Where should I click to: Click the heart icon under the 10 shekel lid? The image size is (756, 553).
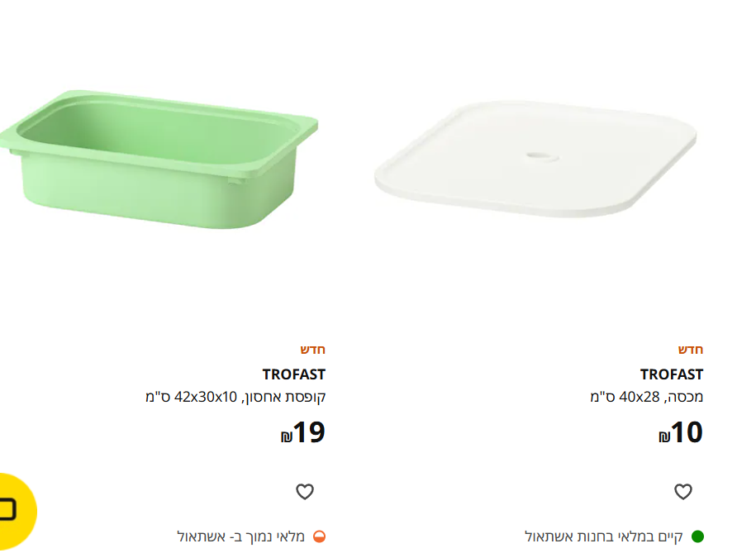click(x=682, y=492)
